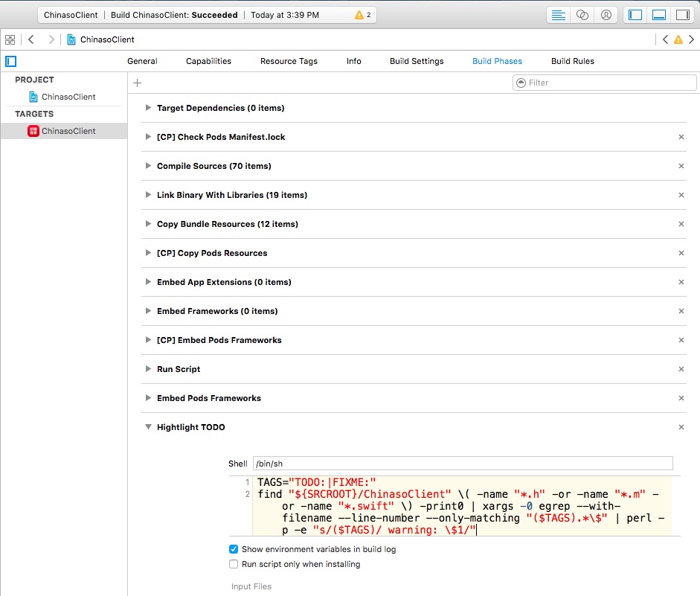Open the version editor
This screenshot has height=596, width=700.
pyautogui.click(x=606, y=15)
